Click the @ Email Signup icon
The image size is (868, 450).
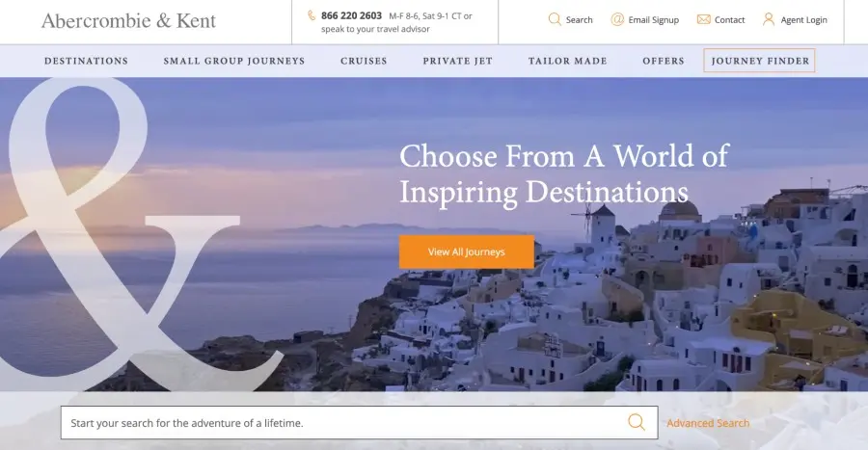(x=617, y=20)
